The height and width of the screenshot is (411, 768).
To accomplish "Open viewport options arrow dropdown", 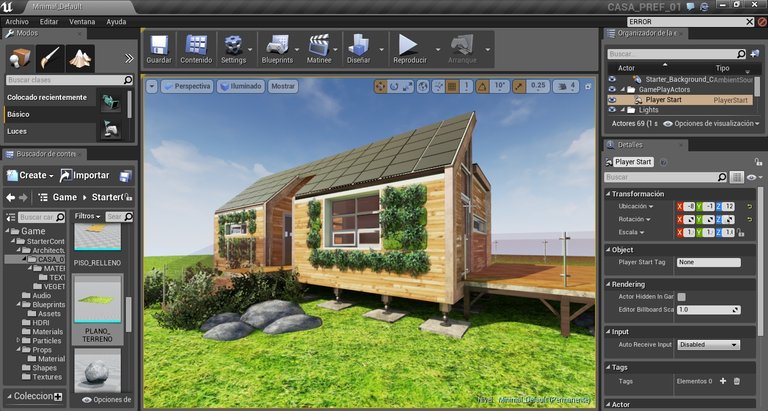I will tap(152, 87).
